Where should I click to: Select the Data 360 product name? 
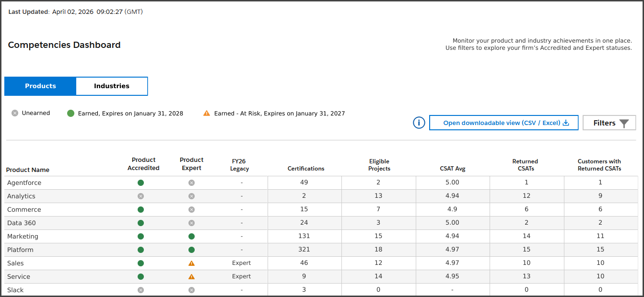point(22,223)
